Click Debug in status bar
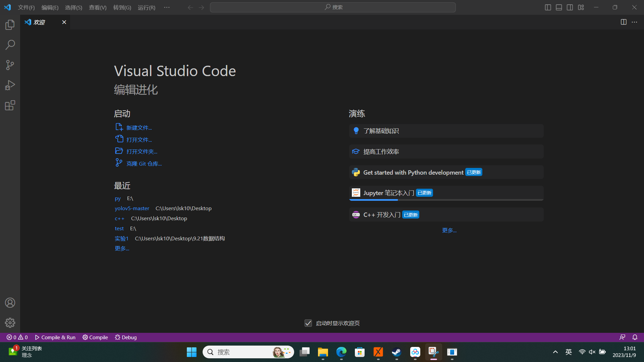The height and width of the screenshot is (362, 644). (x=126, y=337)
